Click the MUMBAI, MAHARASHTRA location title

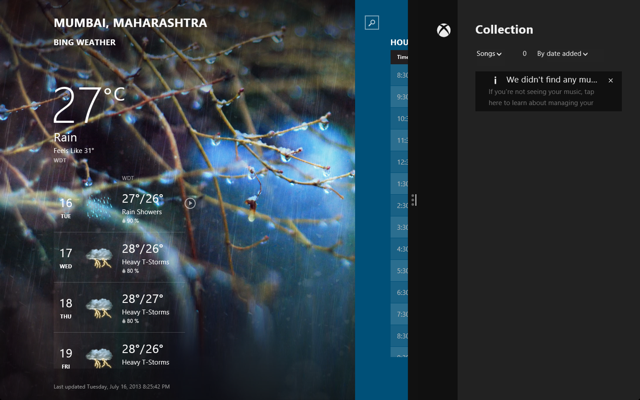pyautogui.click(x=130, y=22)
